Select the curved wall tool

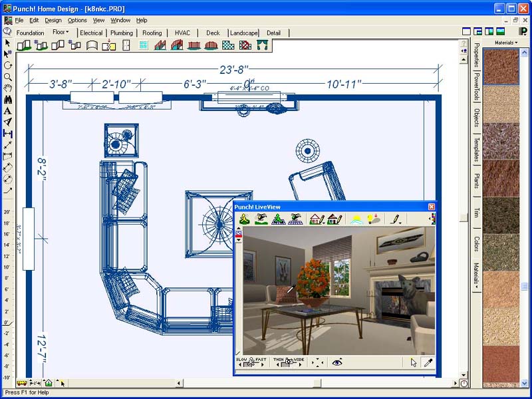point(92,45)
